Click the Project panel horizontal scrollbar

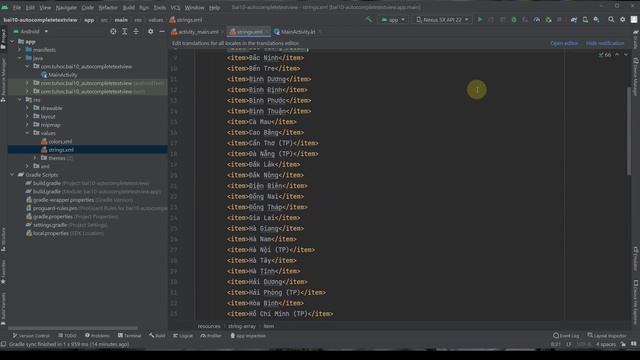click(73, 328)
